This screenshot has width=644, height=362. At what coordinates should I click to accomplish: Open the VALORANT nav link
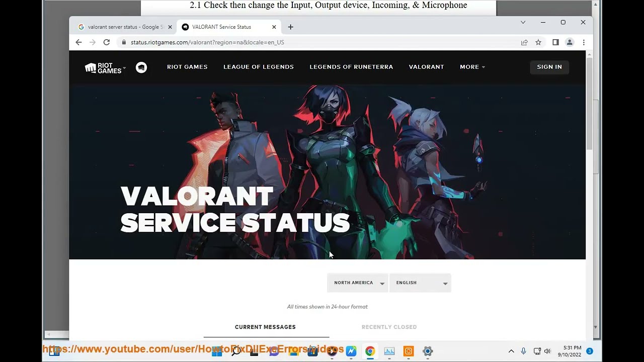click(x=426, y=67)
